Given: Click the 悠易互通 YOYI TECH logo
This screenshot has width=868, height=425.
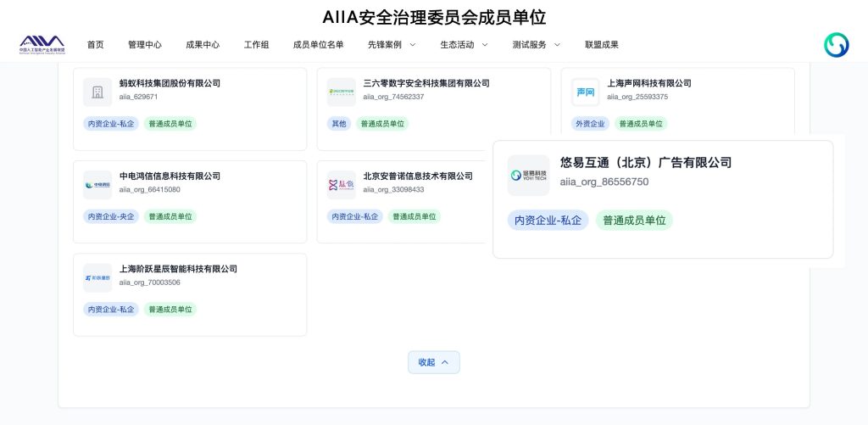Looking at the screenshot, I should pyautogui.click(x=528, y=176).
